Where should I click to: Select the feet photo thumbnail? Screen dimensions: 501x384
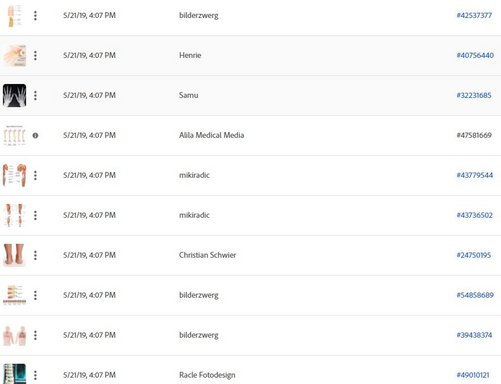[14, 255]
